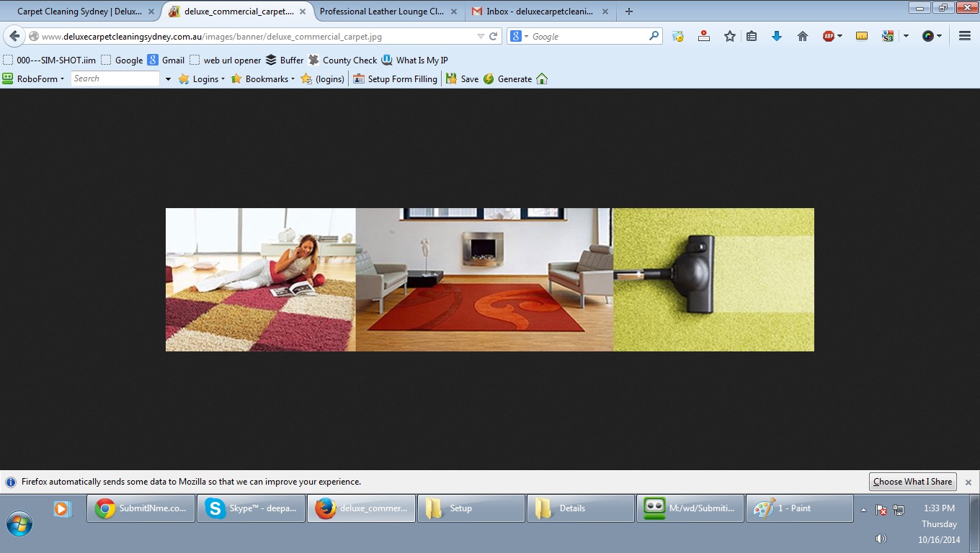980x553 pixels.
Task: Click in the Google search box
Action: (x=587, y=36)
